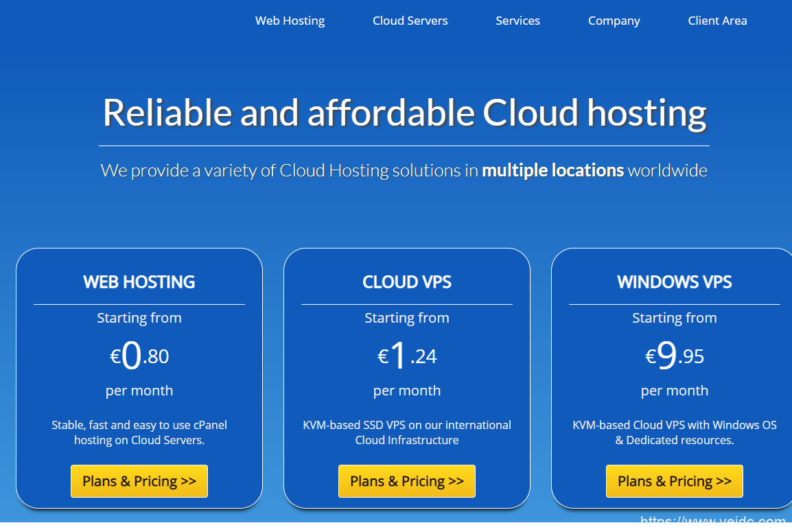Viewport: 792px width, 532px height.
Task: Click the bold 'multiple locations' text
Action: [x=552, y=170]
